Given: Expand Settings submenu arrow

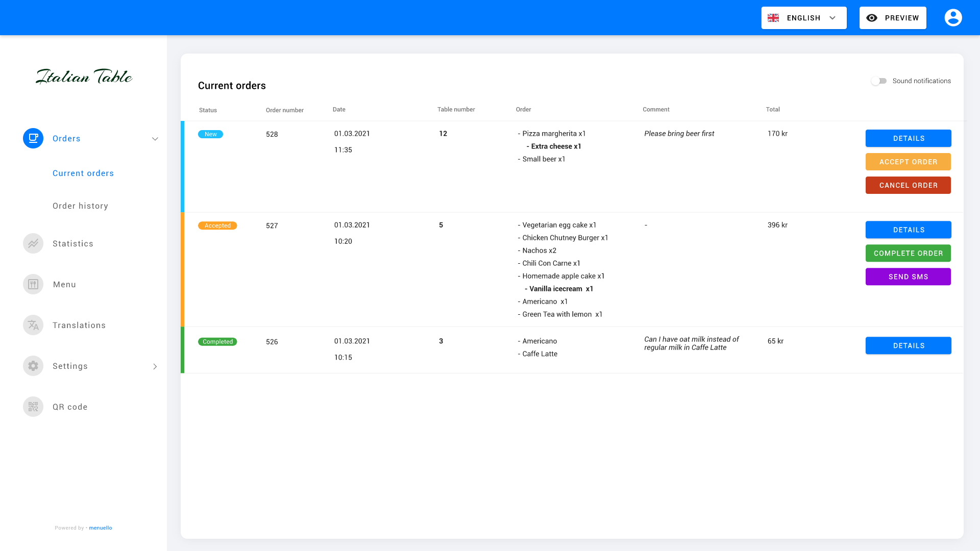Looking at the screenshot, I should click(155, 366).
